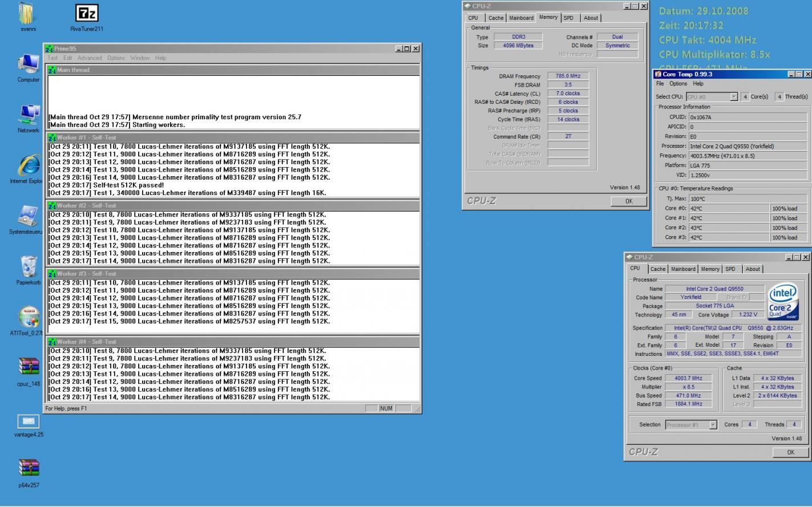Click the Prime95 title bar icon
The width and height of the screenshot is (812, 507).
[x=49, y=49]
